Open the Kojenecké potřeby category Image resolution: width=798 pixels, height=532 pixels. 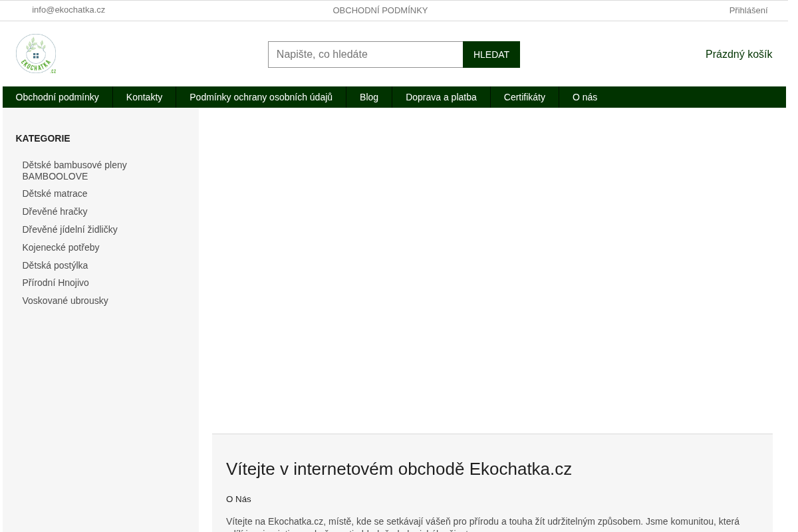61,247
